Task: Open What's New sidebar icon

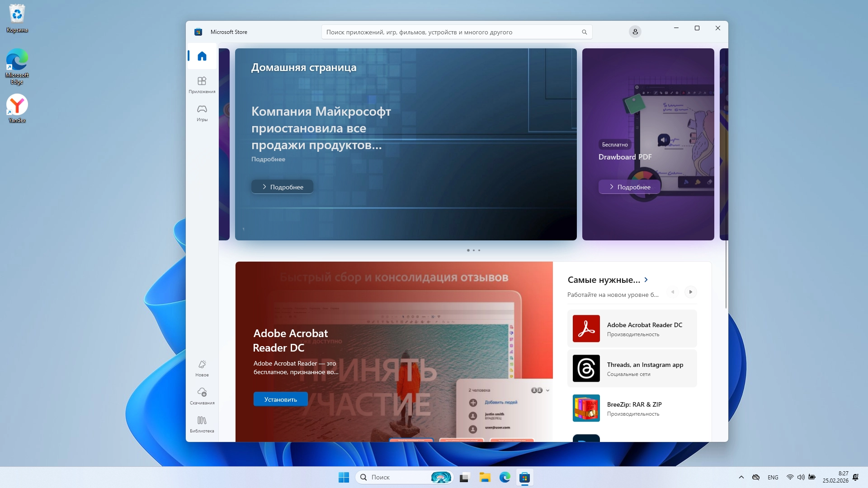Action: (x=202, y=368)
